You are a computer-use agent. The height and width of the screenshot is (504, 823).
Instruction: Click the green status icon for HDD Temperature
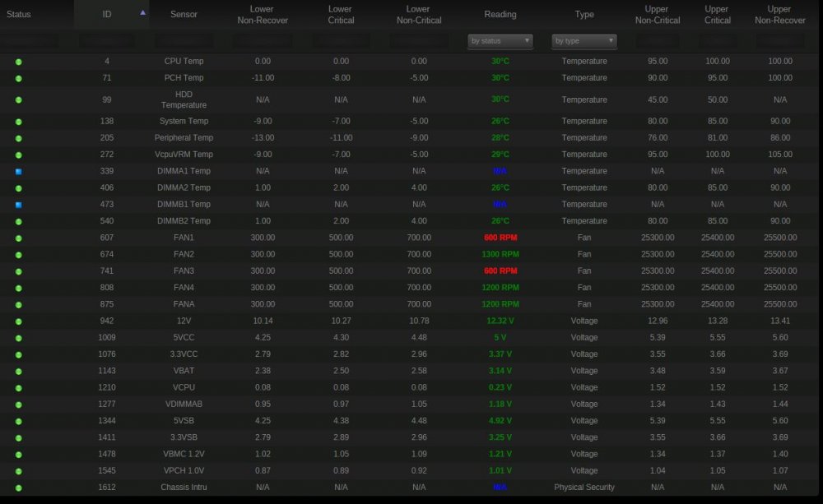[18, 99]
